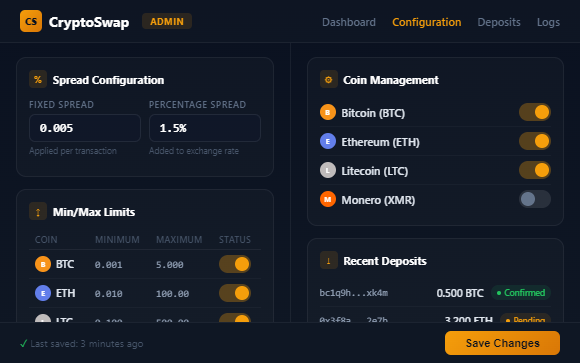Click the ADMIN badge
The height and width of the screenshot is (363, 580).
tap(167, 21)
